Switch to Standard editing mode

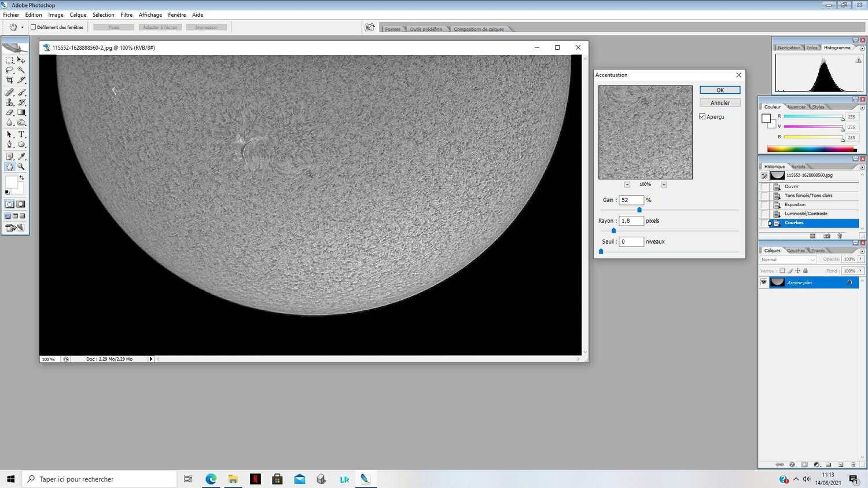coord(9,204)
